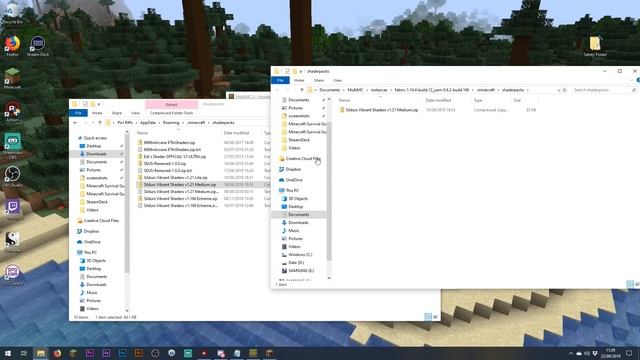Click instances in the address breadcrumb
This screenshot has height=360, width=640.
click(x=379, y=90)
